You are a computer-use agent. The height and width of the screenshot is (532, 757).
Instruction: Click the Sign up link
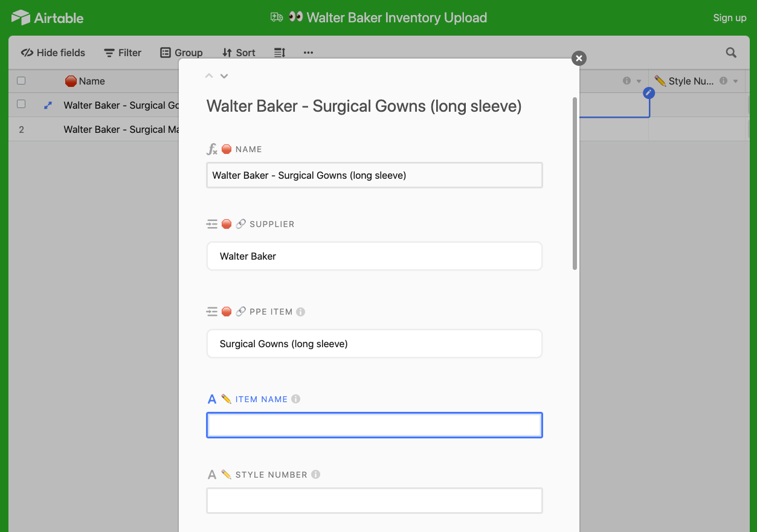729,18
